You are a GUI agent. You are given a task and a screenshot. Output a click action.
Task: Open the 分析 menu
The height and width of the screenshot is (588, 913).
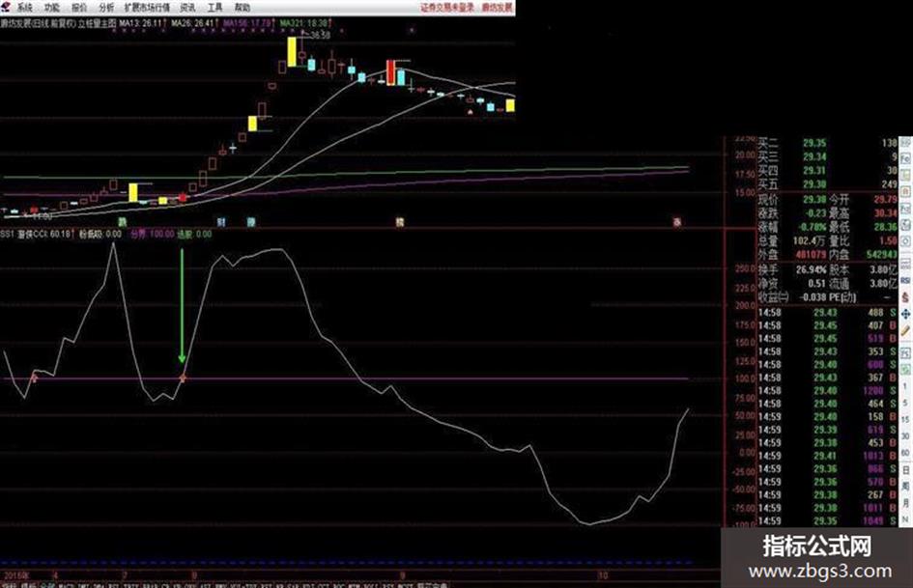click(x=106, y=8)
